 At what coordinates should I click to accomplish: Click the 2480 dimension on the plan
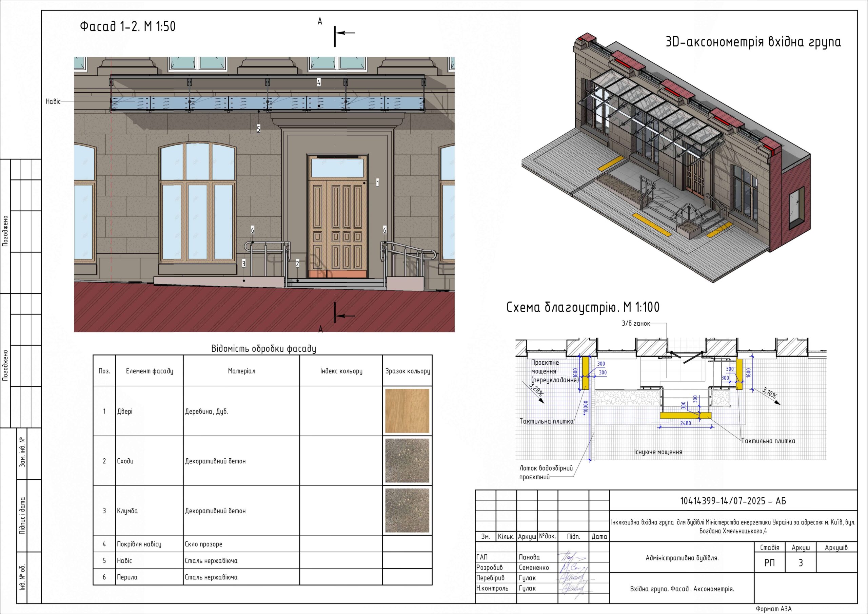coord(685,423)
